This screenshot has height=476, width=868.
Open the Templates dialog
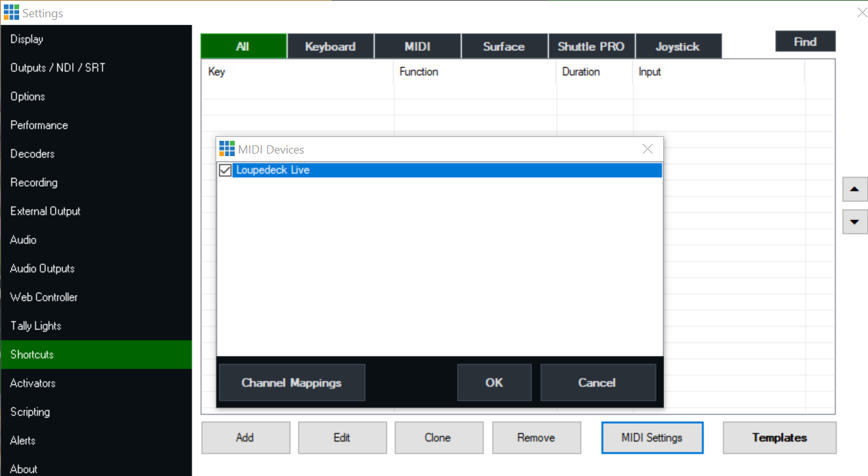pyautogui.click(x=779, y=438)
